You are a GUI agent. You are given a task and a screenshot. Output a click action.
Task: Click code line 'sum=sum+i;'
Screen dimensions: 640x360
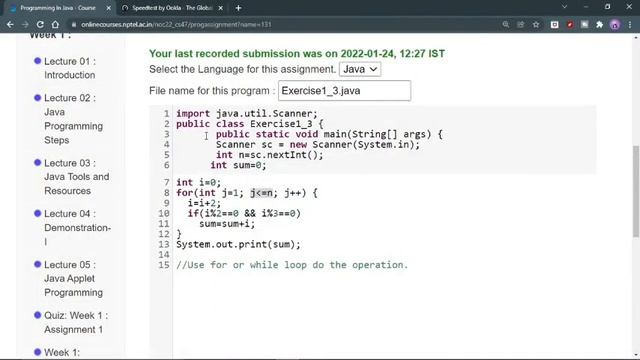tap(227, 224)
